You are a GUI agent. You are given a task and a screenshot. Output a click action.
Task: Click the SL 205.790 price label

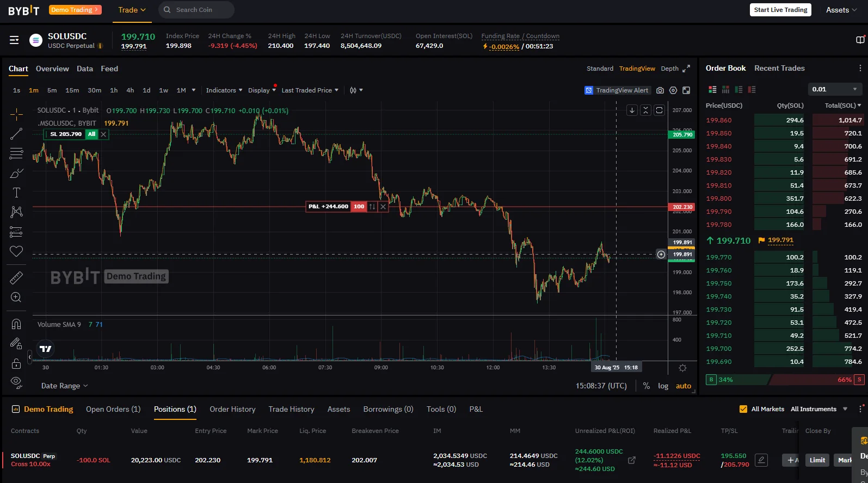66,134
